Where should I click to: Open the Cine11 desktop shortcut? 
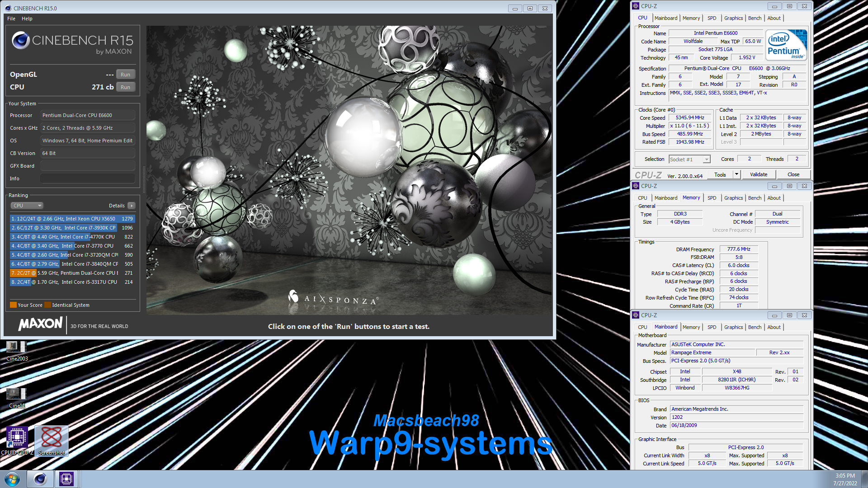click(x=17, y=398)
